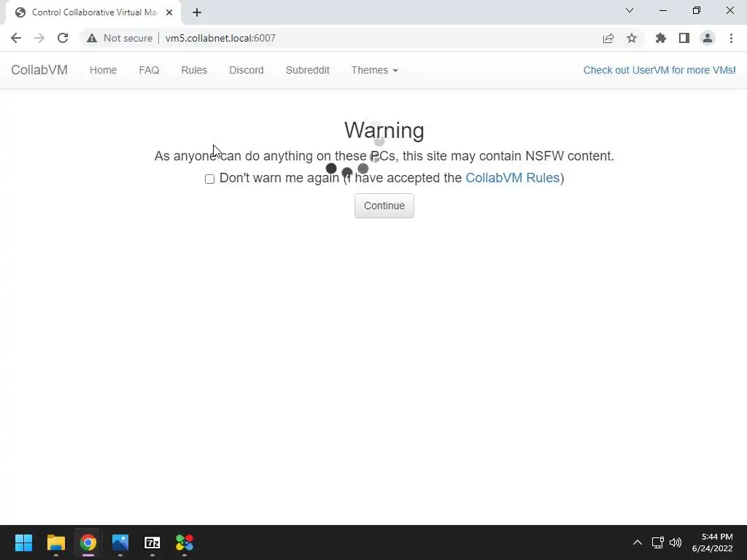Image resolution: width=747 pixels, height=560 pixels.
Task: Click the CollabVM brand logo text
Action: click(39, 70)
